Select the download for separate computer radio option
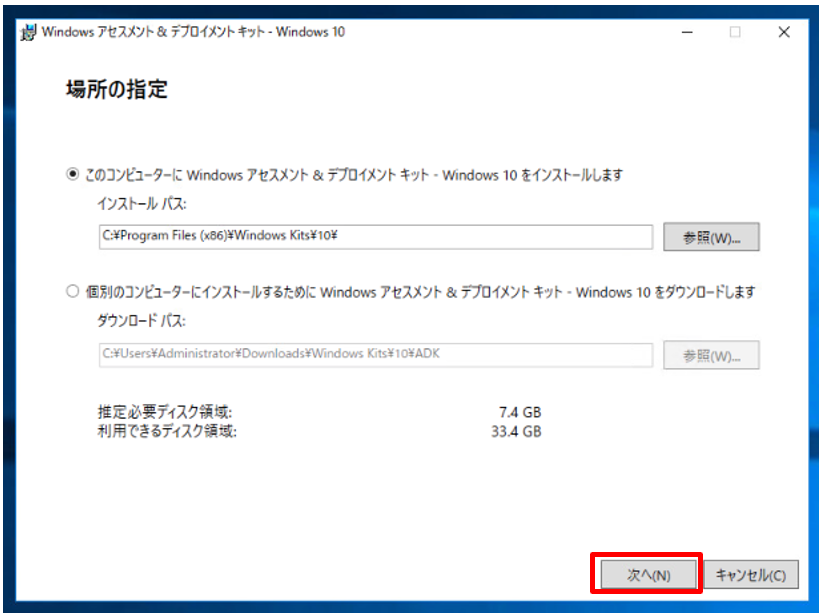 click(x=73, y=291)
